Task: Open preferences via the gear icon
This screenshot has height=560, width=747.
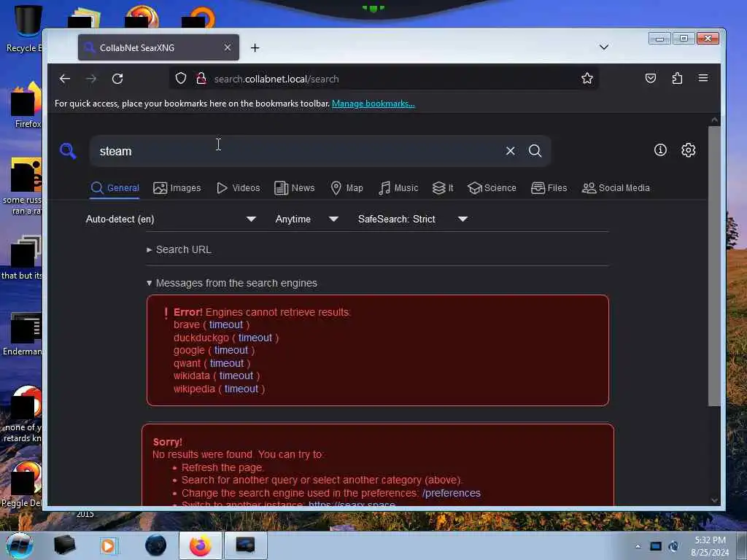Action: coord(689,150)
